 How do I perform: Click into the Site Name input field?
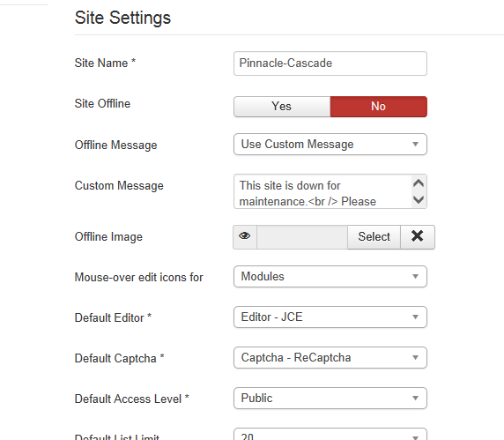click(330, 63)
